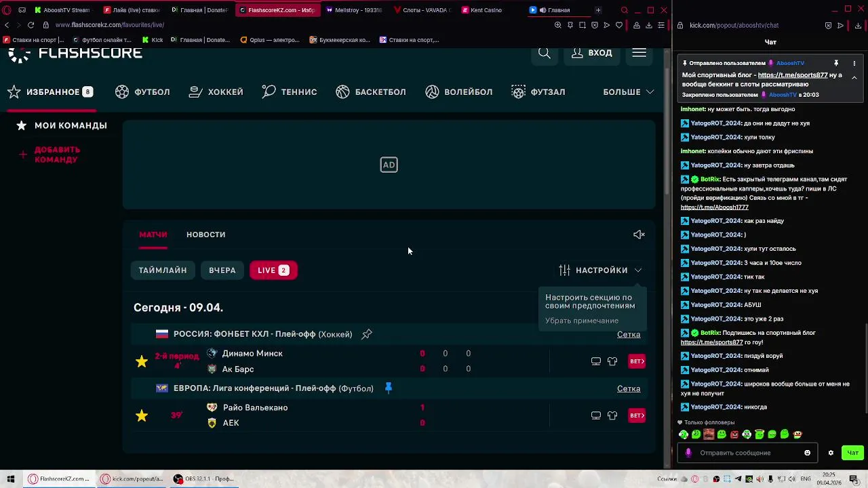Switch to Mellstroy browser tab
This screenshot has width=868, height=488.
coord(354,10)
